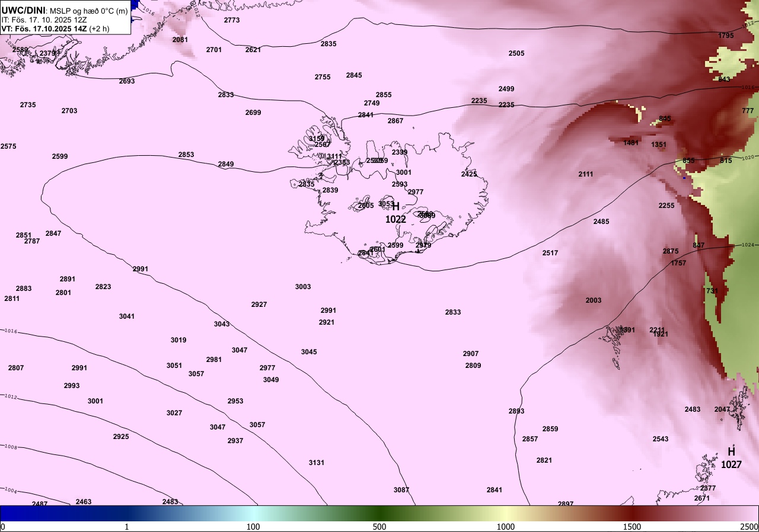Click the 1000 tick on the color scale

pos(506,527)
